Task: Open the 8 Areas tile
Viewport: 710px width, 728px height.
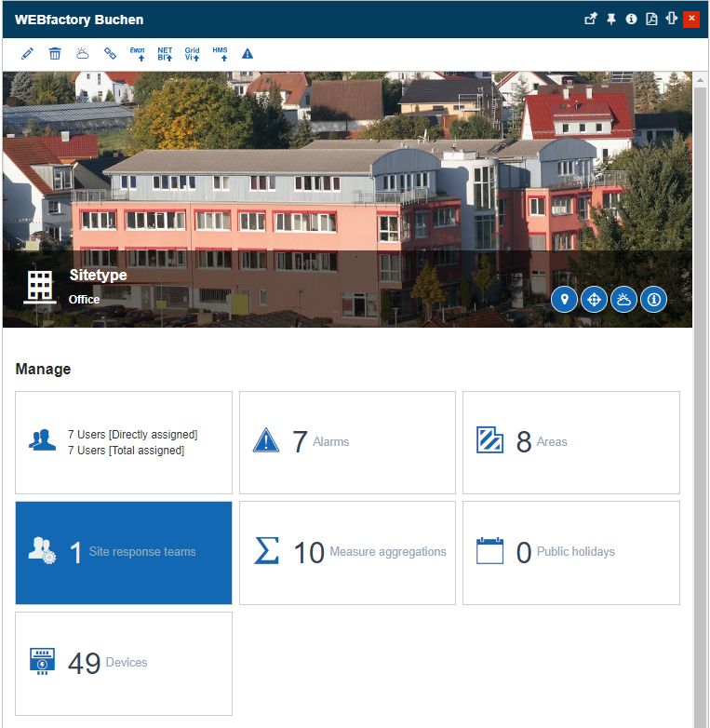Action: 570,442
